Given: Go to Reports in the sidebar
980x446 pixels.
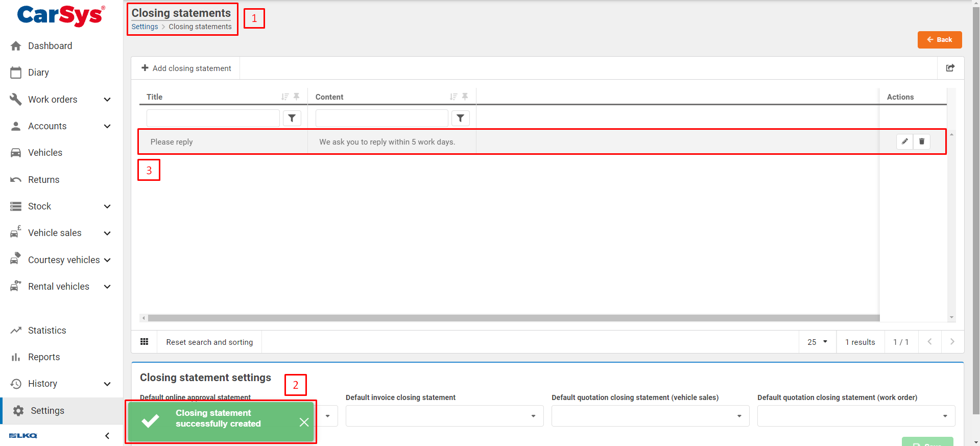Looking at the screenshot, I should pyautogui.click(x=44, y=357).
